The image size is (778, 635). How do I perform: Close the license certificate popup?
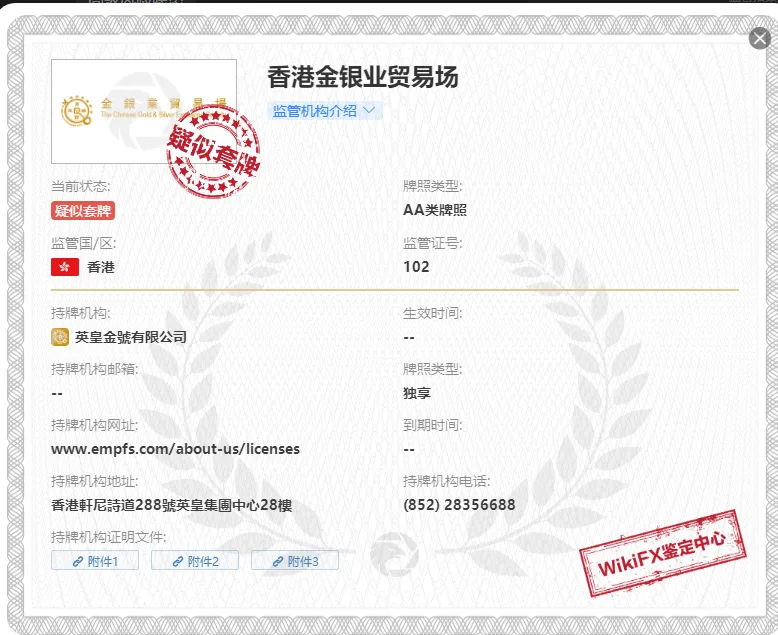760,38
